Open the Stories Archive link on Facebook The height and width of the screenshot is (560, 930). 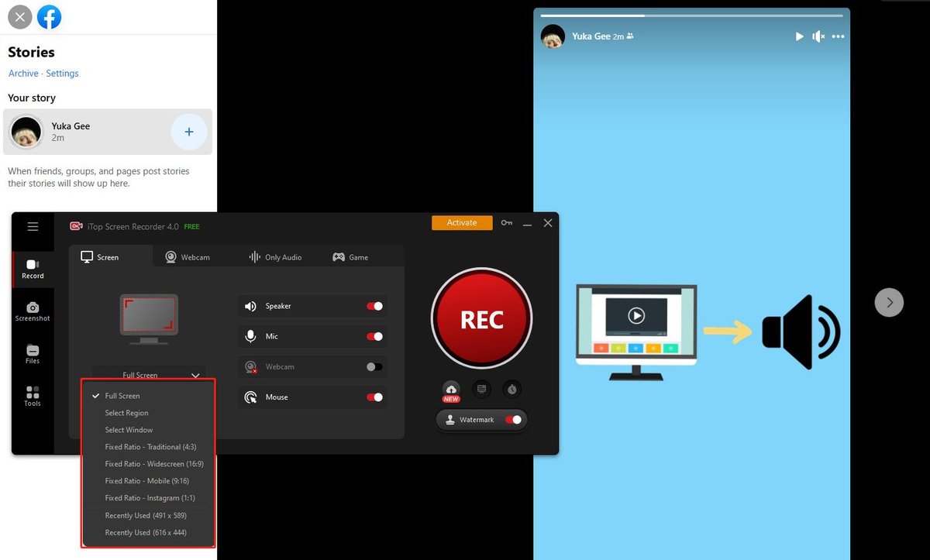pos(22,73)
